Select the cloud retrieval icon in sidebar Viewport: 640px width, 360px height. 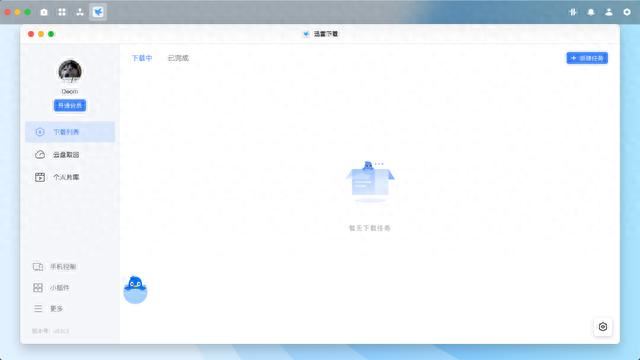click(40, 155)
